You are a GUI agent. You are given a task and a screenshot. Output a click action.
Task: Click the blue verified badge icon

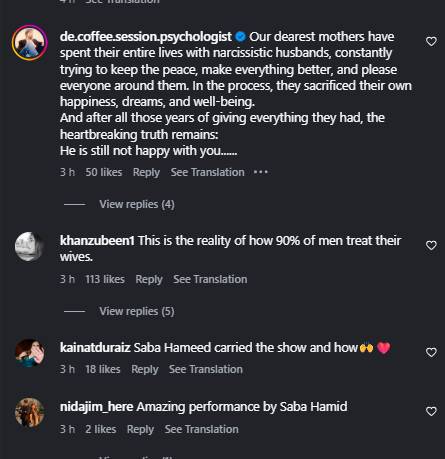coord(240,37)
